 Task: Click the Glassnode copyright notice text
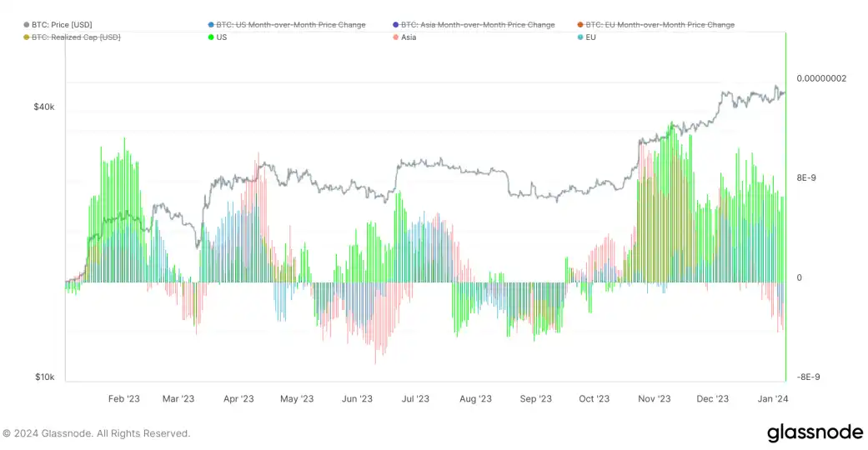(96, 433)
